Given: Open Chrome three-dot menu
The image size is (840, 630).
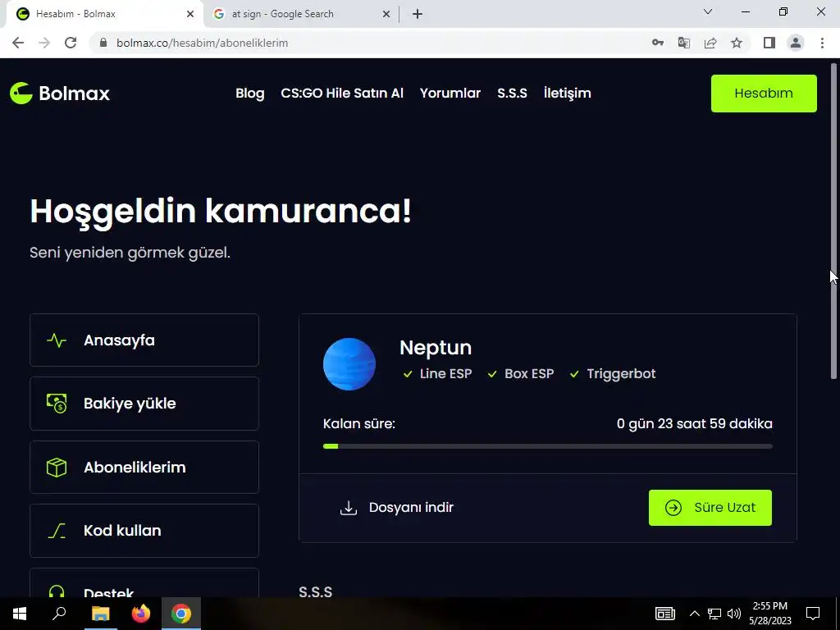Looking at the screenshot, I should pyautogui.click(x=822, y=43).
